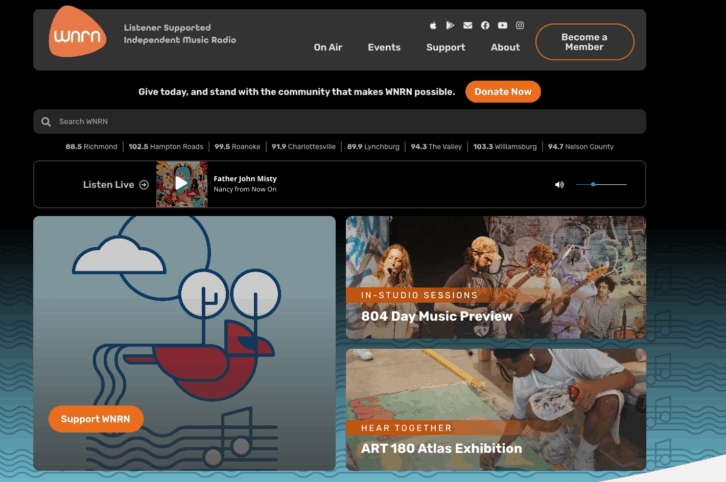
Task: Click the cardinal bird illustration card
Action: tap(184, 344)
